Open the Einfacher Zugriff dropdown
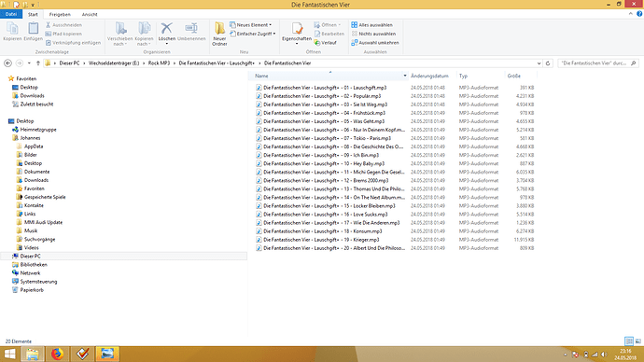 [x=253, y=34]
